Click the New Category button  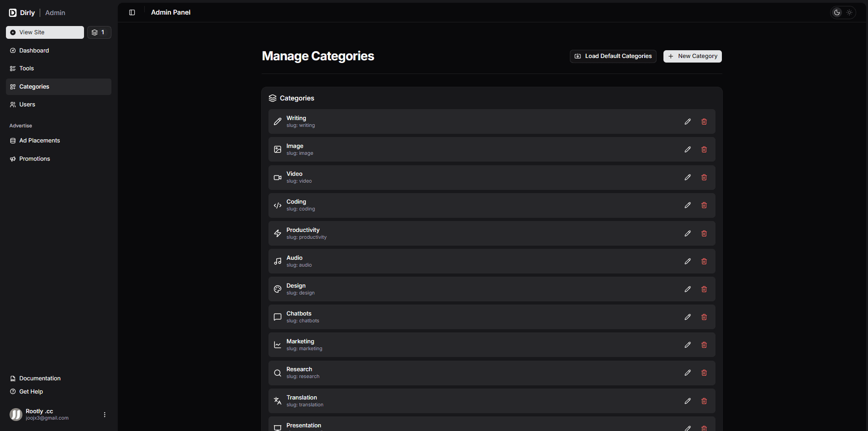pyautogui.click(x=692, y=56)
